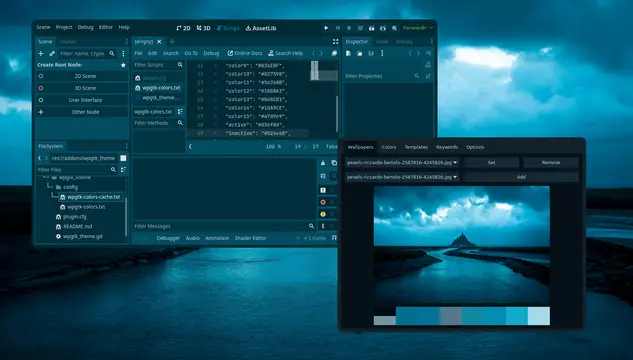Image resolution: width=633 pixels, height=360 pixels.
Task: Open Online Docs from script editor
Action: pos(245,53)
